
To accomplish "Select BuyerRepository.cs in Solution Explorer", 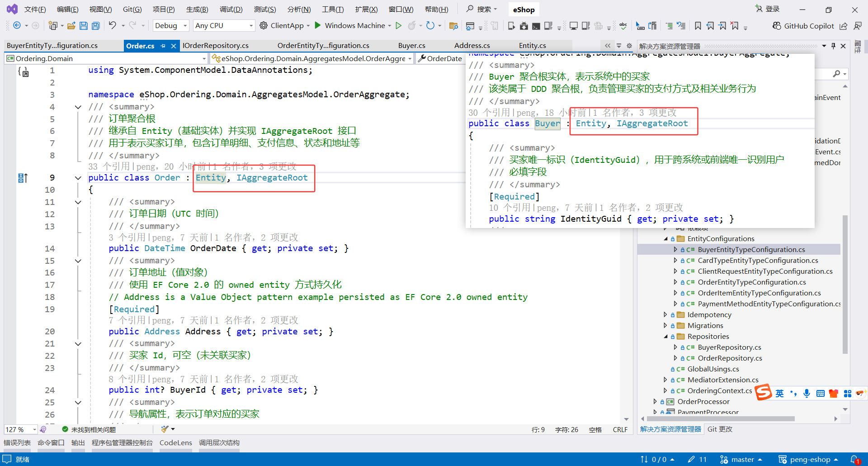I will click(x=729, y=347).
